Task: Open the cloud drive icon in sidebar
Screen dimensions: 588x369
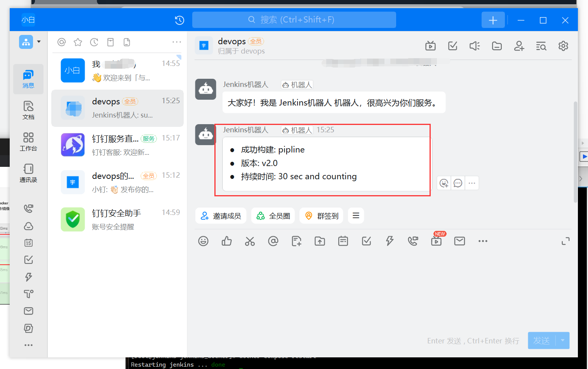Action: click(x=28, y=226)
